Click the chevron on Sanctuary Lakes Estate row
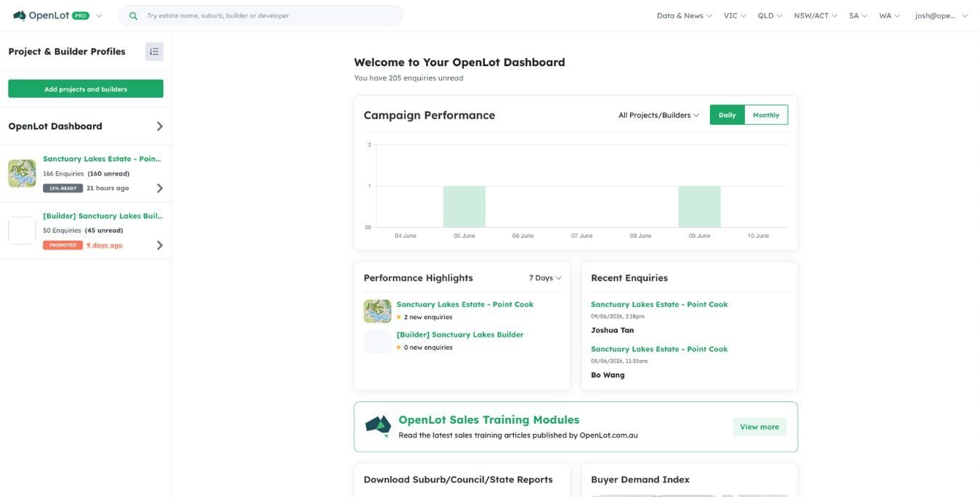Image resolution: width=980 pixels, height=497 pixels. [x=160, y=189]
